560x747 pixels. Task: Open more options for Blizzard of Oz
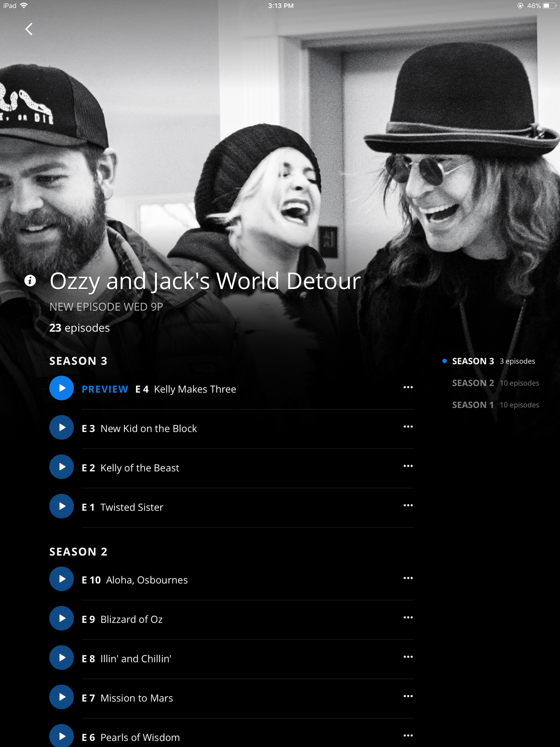click(x=408, y=618)
